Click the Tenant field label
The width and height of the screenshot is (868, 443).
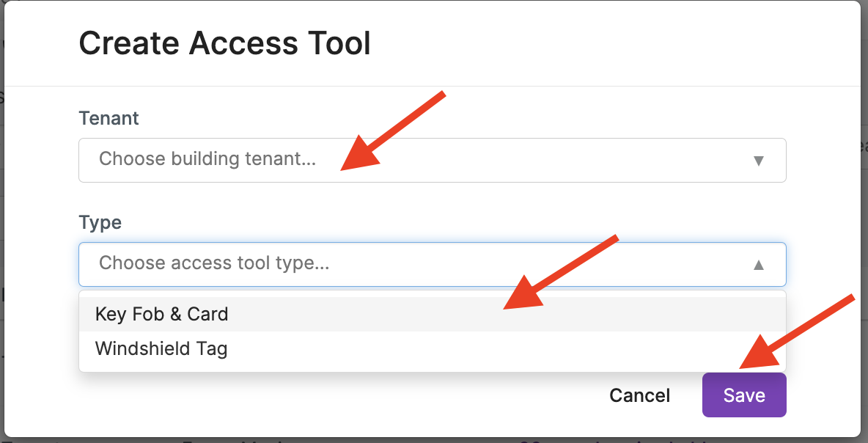108,117
